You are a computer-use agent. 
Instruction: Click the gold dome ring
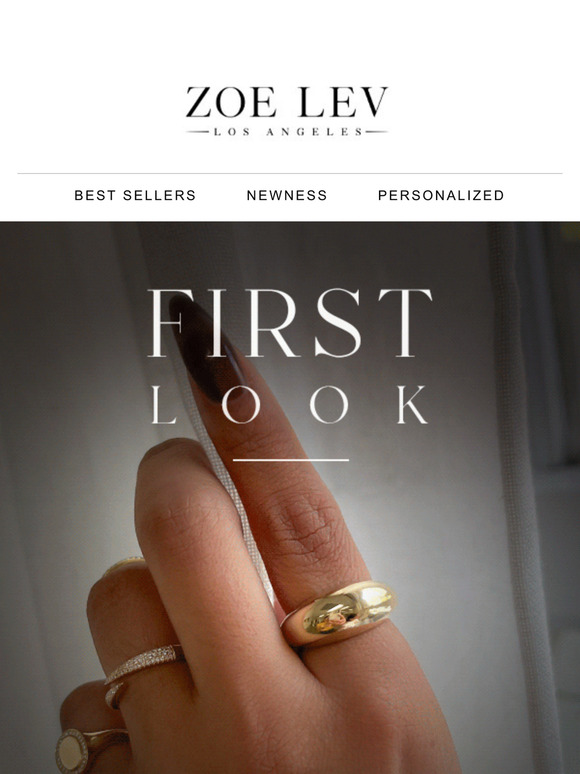(339, 614)
